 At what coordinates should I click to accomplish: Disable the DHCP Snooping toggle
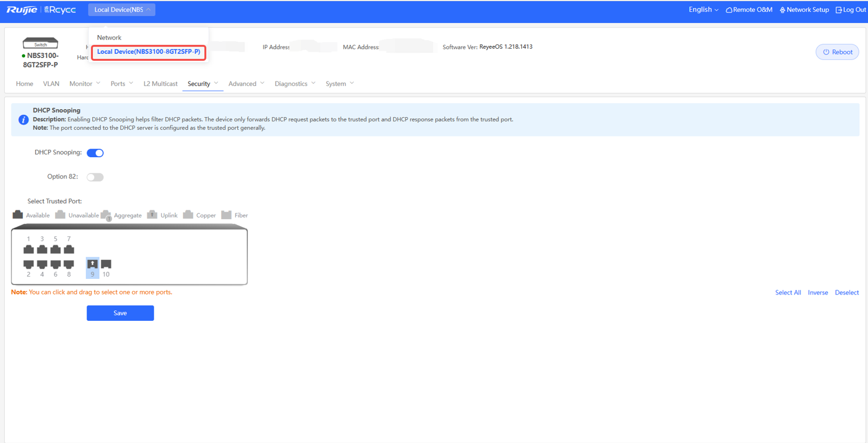point(95,153)
